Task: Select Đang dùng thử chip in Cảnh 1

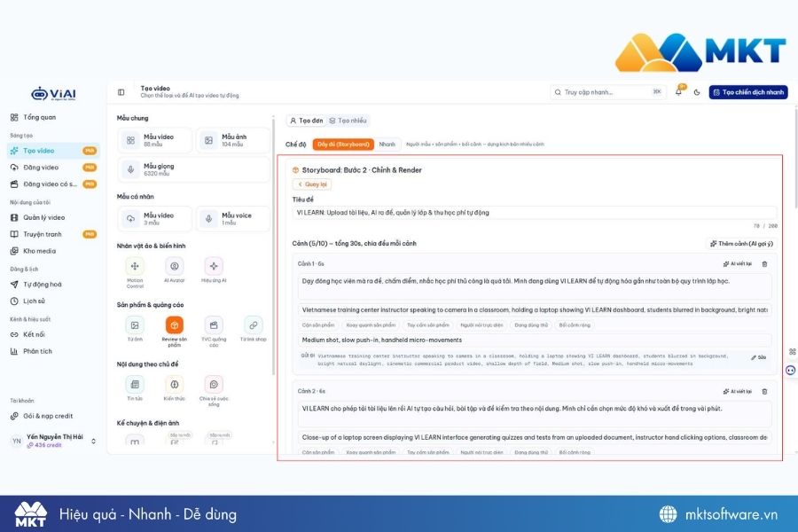Action: 531,325
